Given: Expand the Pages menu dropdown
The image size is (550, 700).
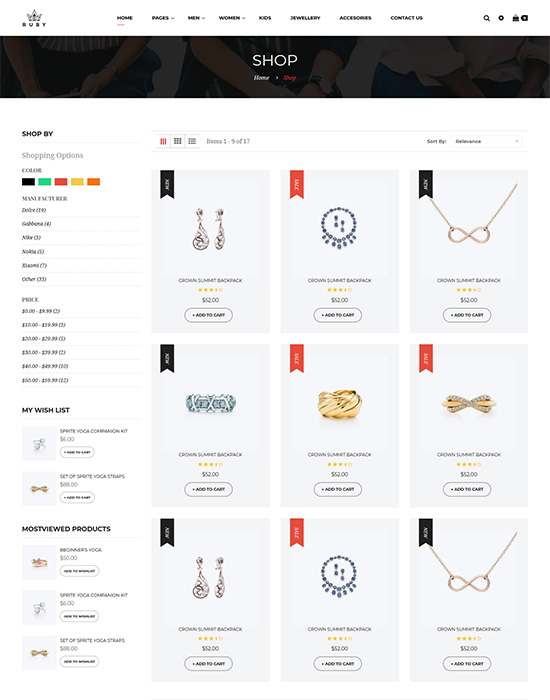Looking at the screenshot, I should point(162,18).
